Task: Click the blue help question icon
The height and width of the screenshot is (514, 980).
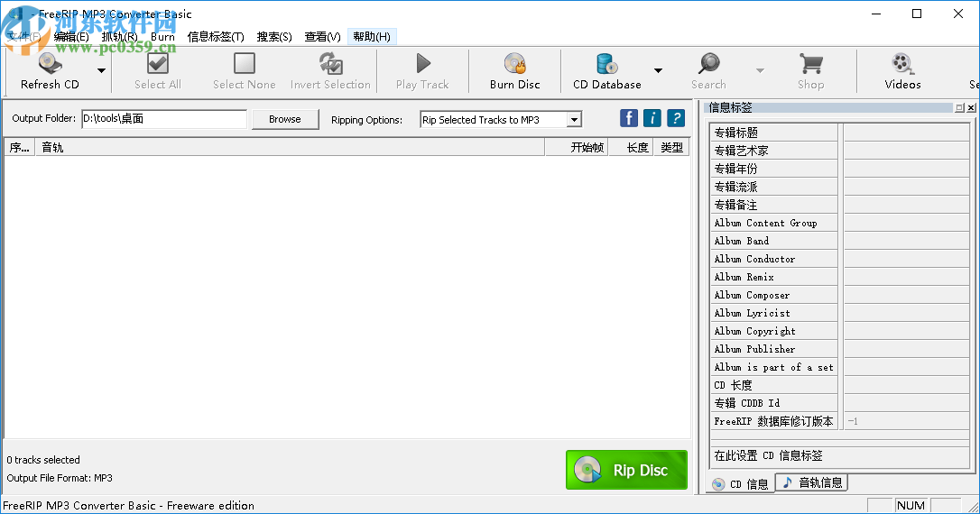Action: pos(676,118)
